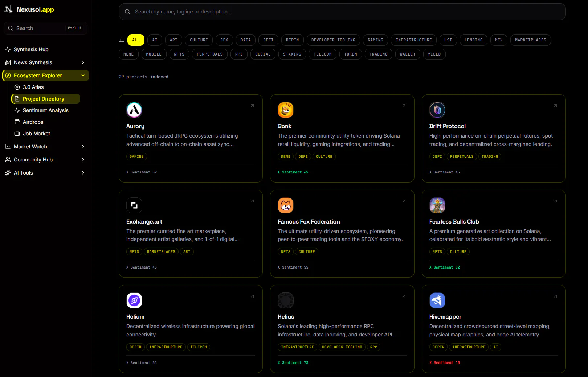This screenshot has width=588, height=377.
Task: Go to Job Market page
Action: (x=46, y=134)
